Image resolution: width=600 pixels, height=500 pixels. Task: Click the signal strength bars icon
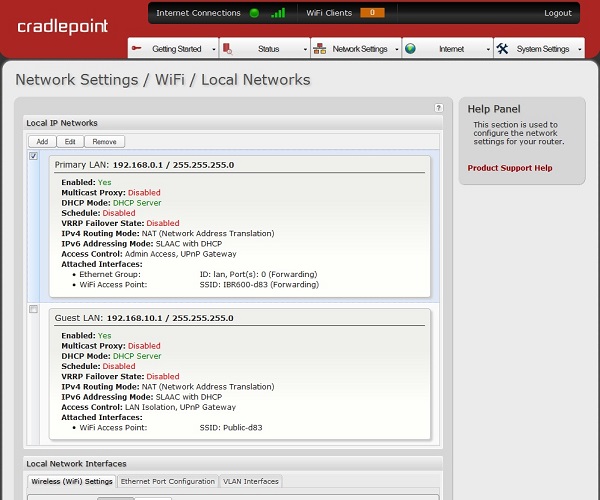point(278,13)
